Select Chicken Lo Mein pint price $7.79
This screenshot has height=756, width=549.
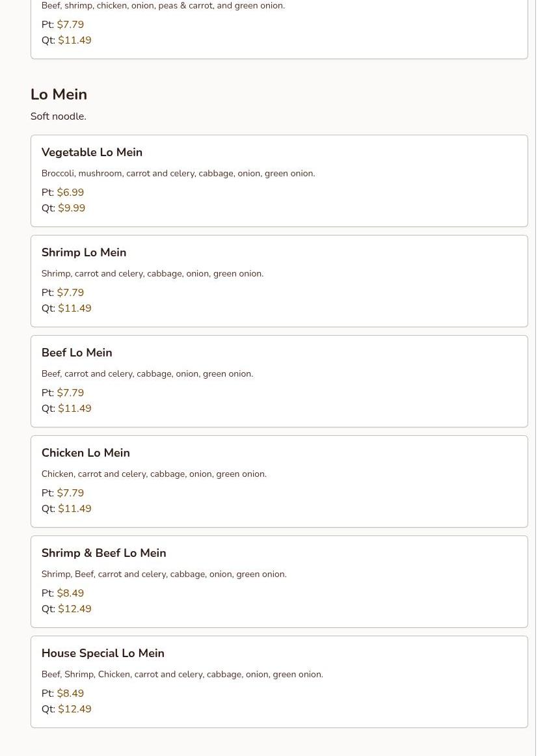coord(70,493)
